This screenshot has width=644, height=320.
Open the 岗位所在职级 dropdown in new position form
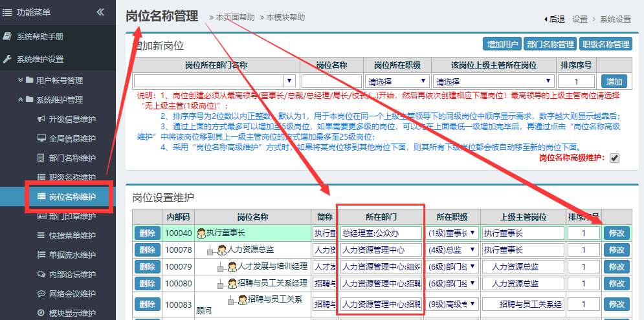[x=397, y=81]
